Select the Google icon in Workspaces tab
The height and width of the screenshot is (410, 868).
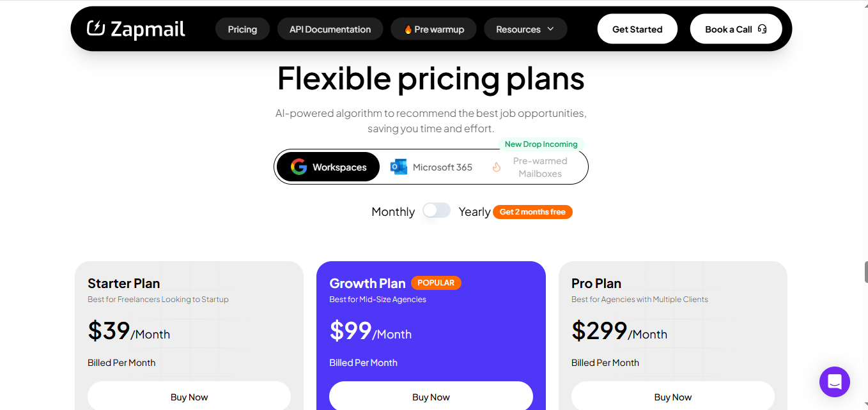click(x=298, y=166)
